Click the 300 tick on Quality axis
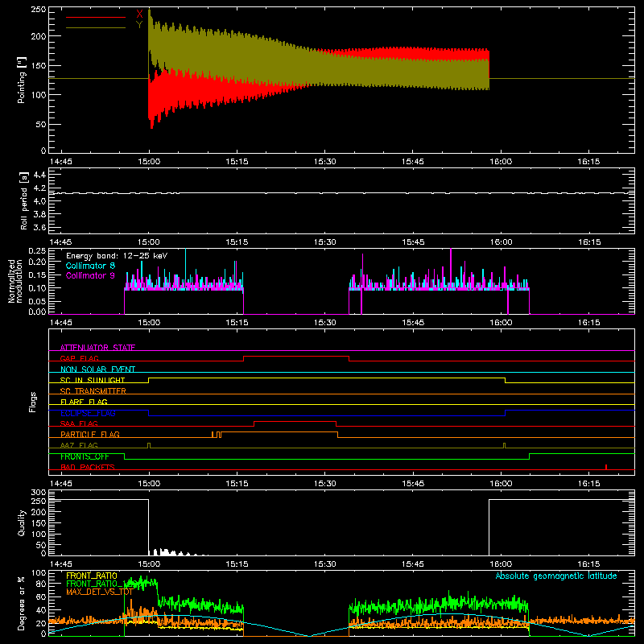The width and height of the screenshot is (644, 644). (38, 493)
